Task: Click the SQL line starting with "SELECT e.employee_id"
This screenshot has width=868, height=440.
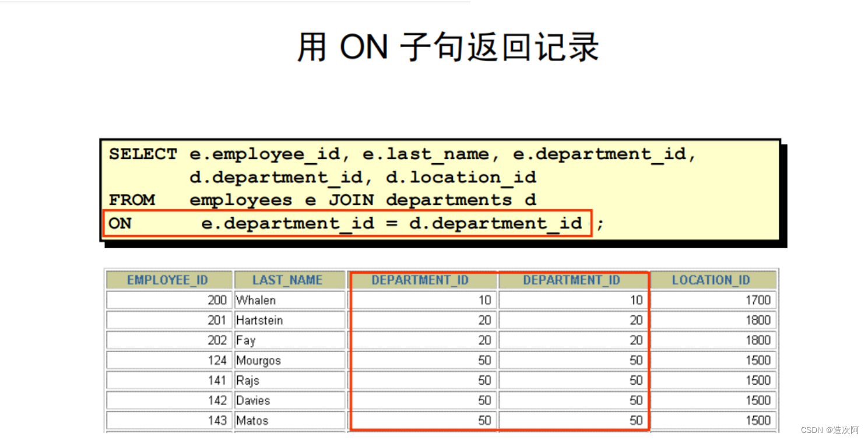Action: point(402,155)
